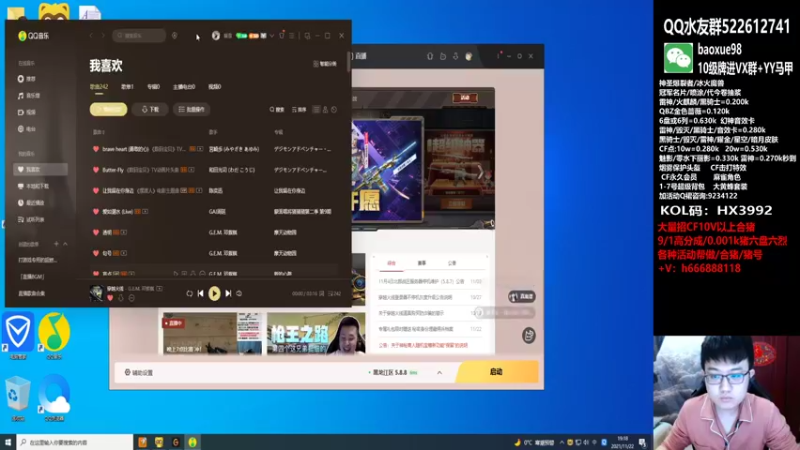Click the 下载 download button
The width and height of the screenshot is (800, 450).
[x=150, y=109]
